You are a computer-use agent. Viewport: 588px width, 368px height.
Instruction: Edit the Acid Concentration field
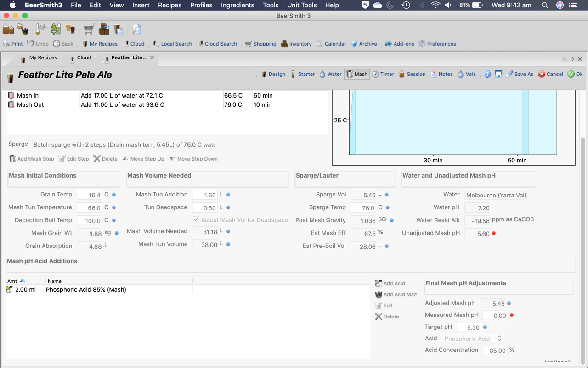coord(494,351)
